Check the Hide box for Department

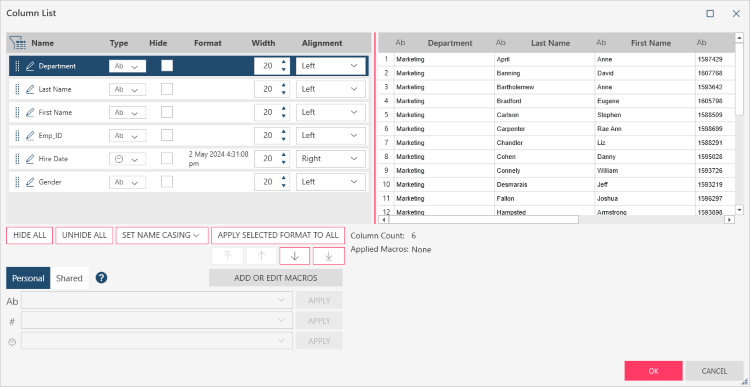[x=167, y=66]
